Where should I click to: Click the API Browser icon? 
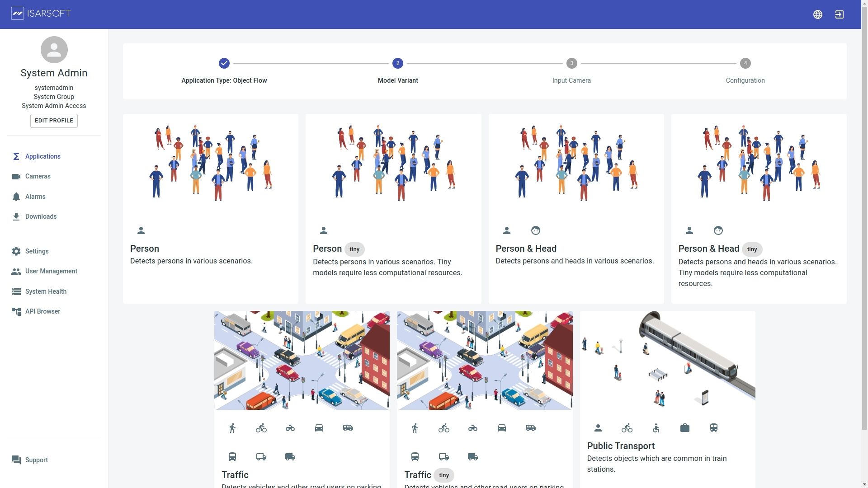[16, 311]
